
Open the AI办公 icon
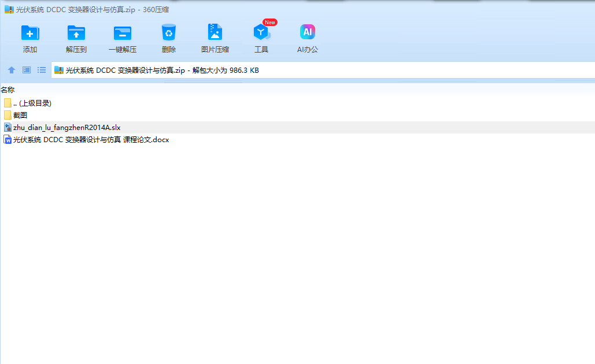(x=308, y=32)
